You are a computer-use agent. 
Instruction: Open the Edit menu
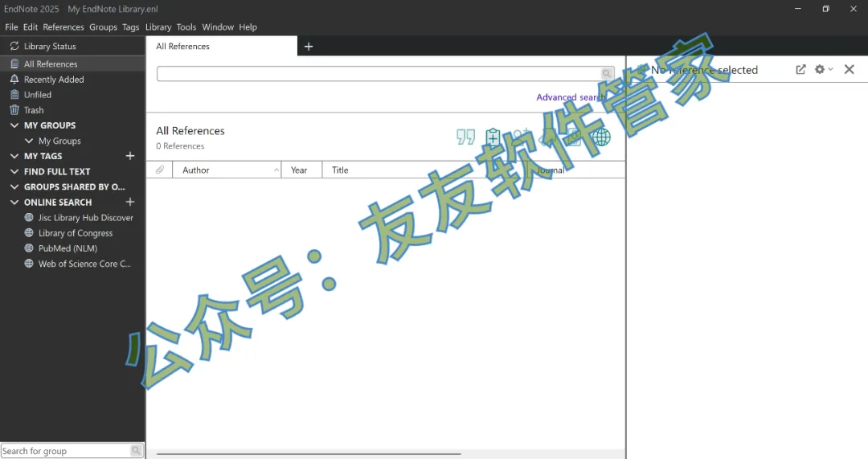pyautogui.click(x=31, y=27)
